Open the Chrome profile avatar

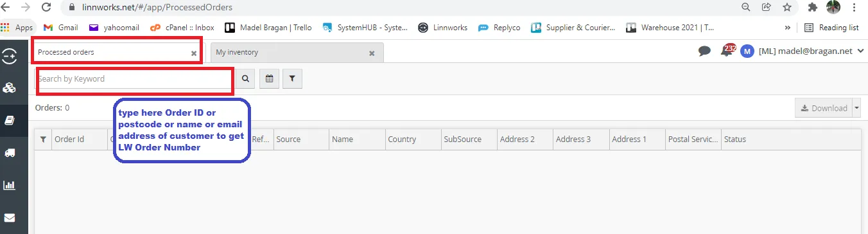pyautogui.click(x=833, y=7)
